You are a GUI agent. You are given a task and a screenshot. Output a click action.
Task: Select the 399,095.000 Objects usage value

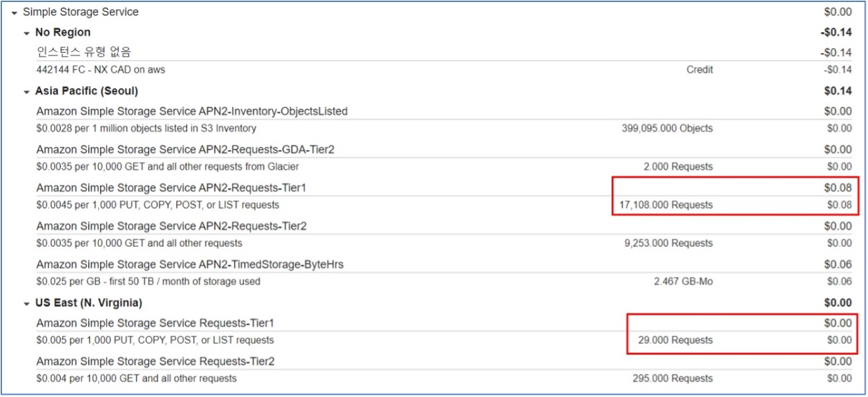667,128
